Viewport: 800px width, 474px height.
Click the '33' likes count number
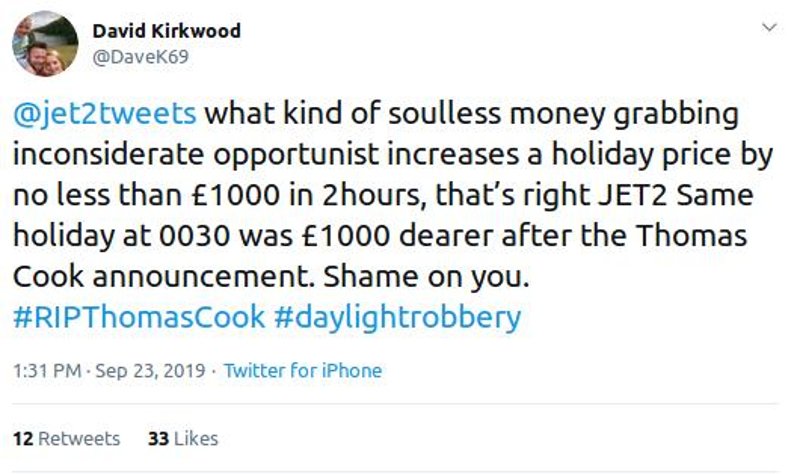click(158, 439)
